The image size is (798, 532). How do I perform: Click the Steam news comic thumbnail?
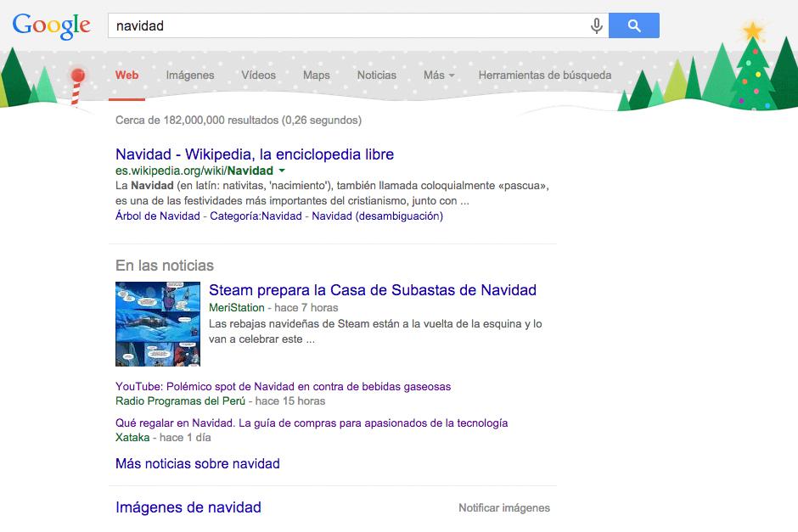(x=158, y=324)
